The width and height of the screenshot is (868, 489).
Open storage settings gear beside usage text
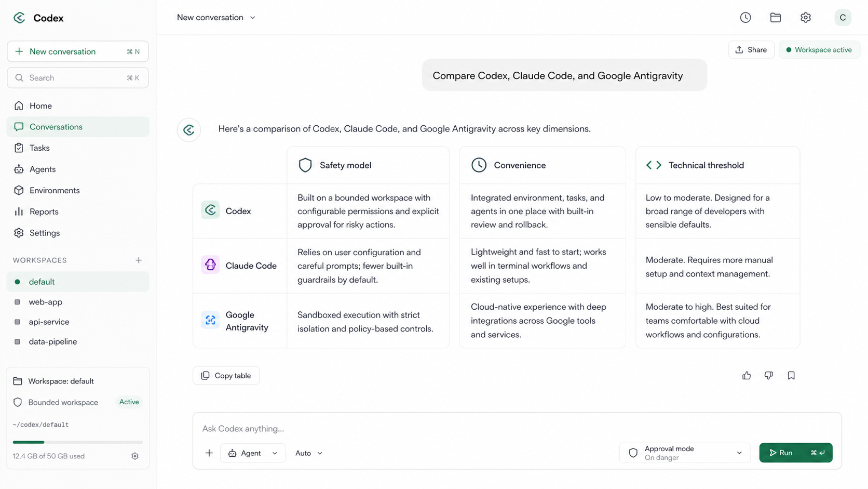[135, 456]
